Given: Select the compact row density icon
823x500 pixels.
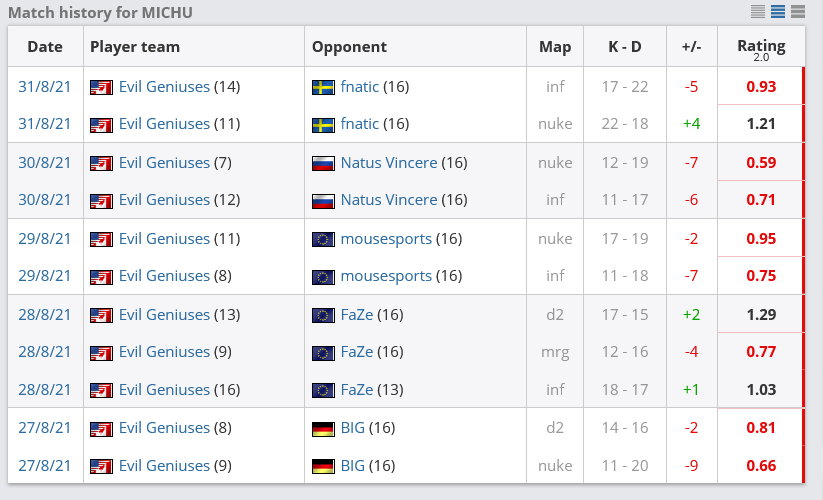Looking at the screenshot, I should [757, 12].
